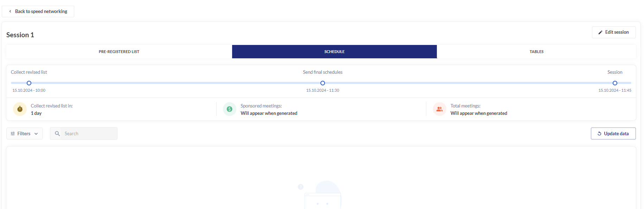
Task: Open the Tables tab
Action: coord(536,52)
